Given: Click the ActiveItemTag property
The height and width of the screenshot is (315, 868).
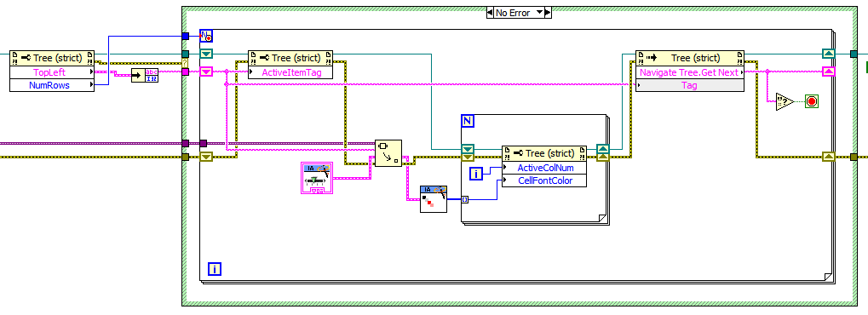Looking at the screenshot, I should [x=290, y=72].
